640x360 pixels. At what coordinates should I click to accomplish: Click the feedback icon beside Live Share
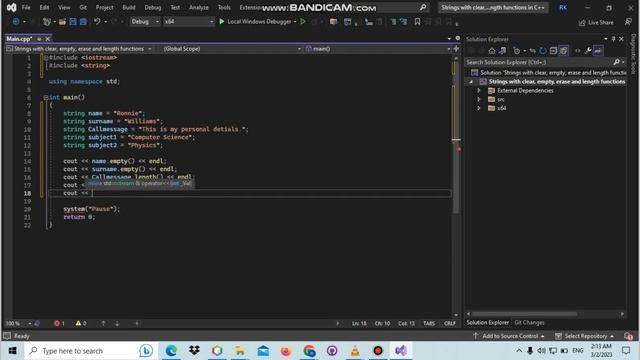[628, 22]
